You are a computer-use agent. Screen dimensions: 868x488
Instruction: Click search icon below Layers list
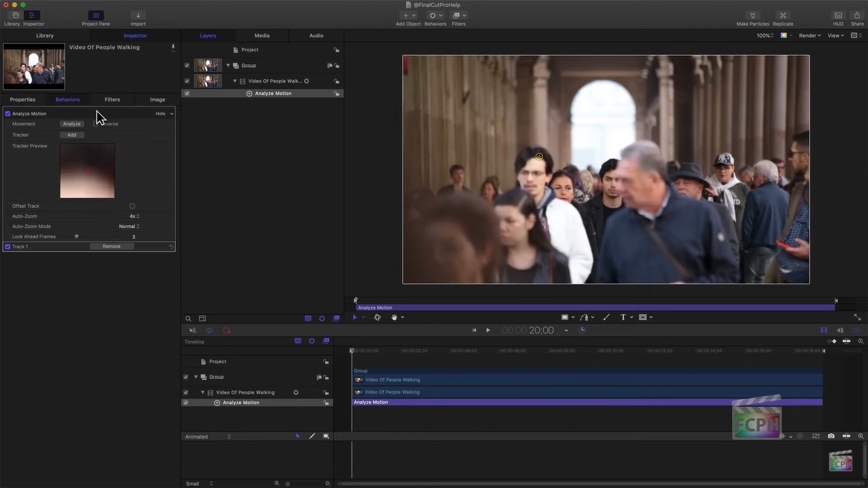coord(188,318)
